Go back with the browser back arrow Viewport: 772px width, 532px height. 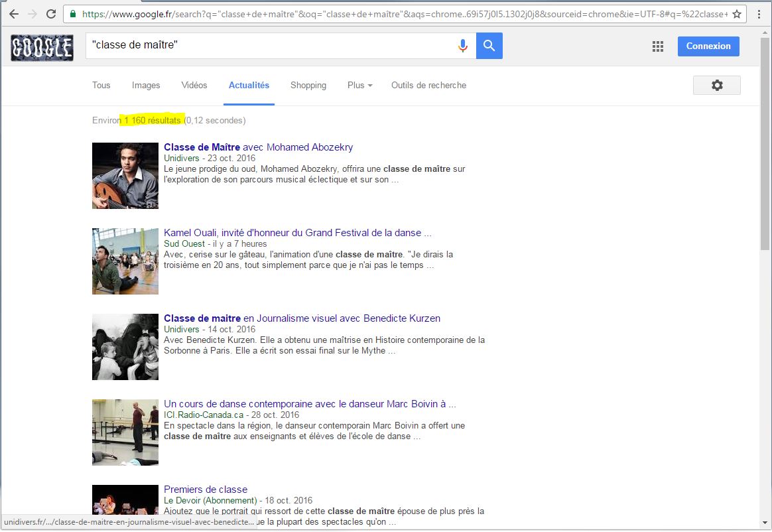(14, 14)
